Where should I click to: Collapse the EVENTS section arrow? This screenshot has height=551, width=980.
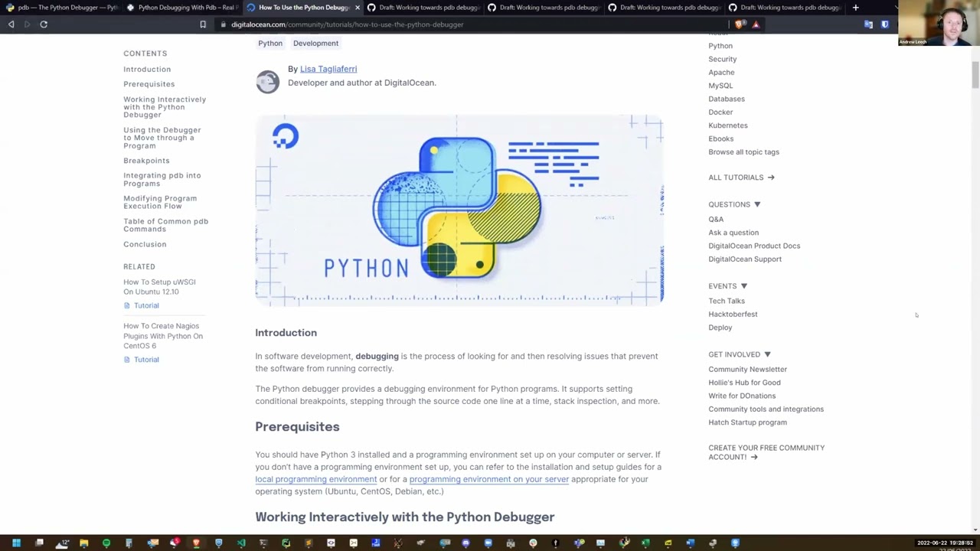click(743, 286)
